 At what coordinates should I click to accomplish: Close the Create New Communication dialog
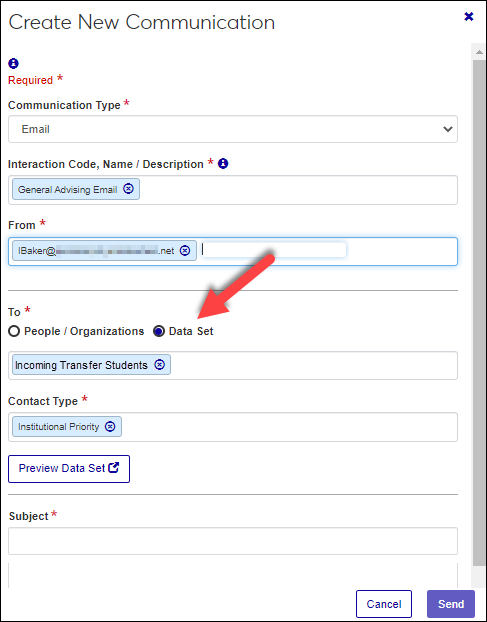(469, 17)
